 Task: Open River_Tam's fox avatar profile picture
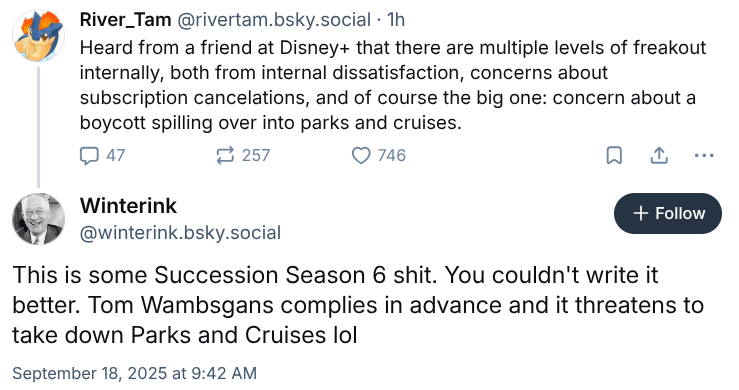pyautogui.click(x=38, y=36)
